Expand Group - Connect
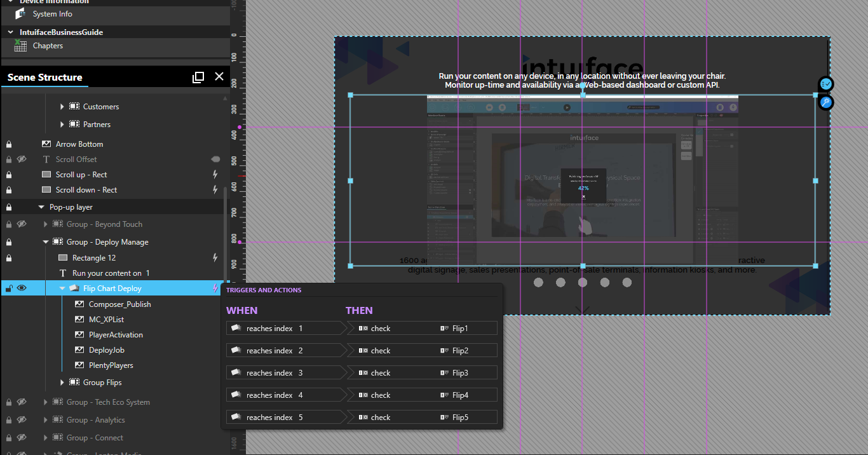The height and width of the screenshot is (455, 868). pyautogui.click(x=45, y=437)
